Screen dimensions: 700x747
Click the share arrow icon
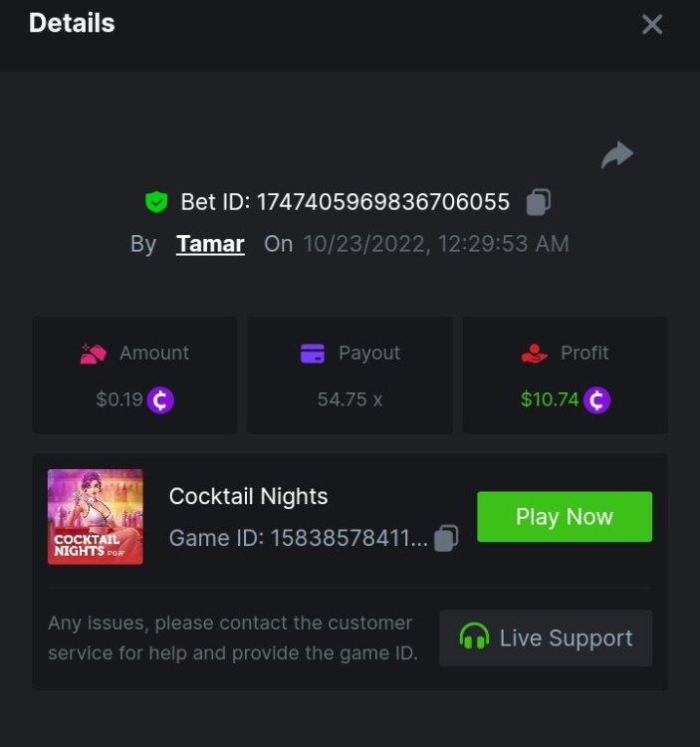[x=617, y=154]
